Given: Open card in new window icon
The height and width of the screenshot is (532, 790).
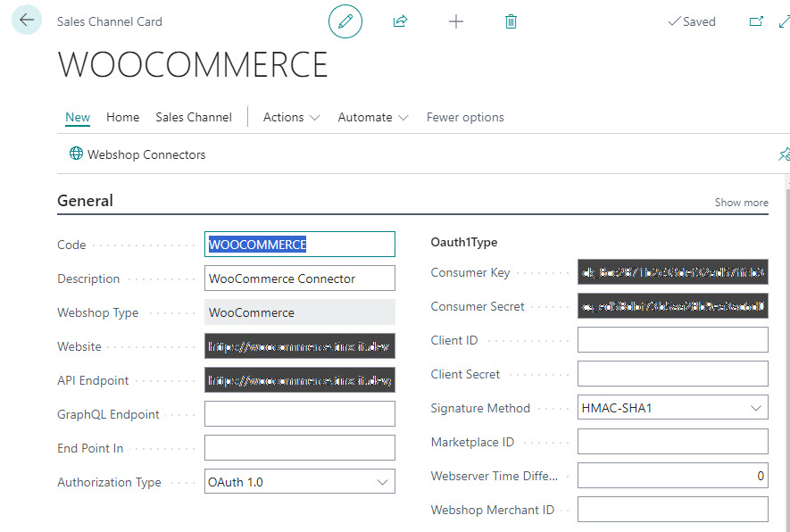Looking at the screenshot, I should pos(756,21).
